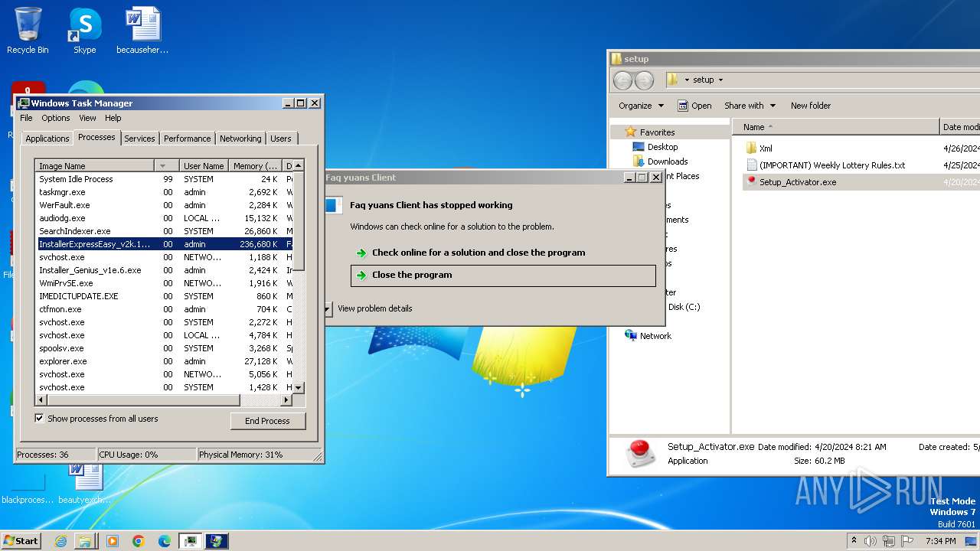Click Back button in setup Explorer window
The width and height of the screenshot is (980, 551).
coord(623,80)
